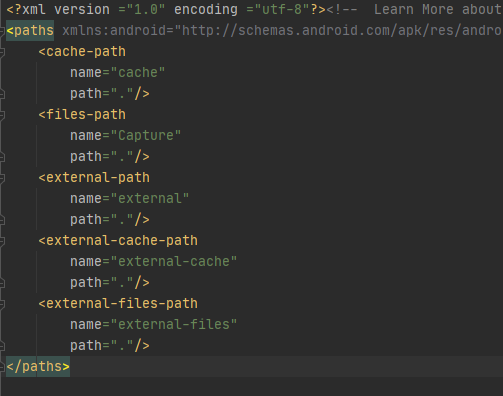This screenshot has width=503, height=396.
Task: Click the name="Capture" attribute
Action: [x=126, y=136]
